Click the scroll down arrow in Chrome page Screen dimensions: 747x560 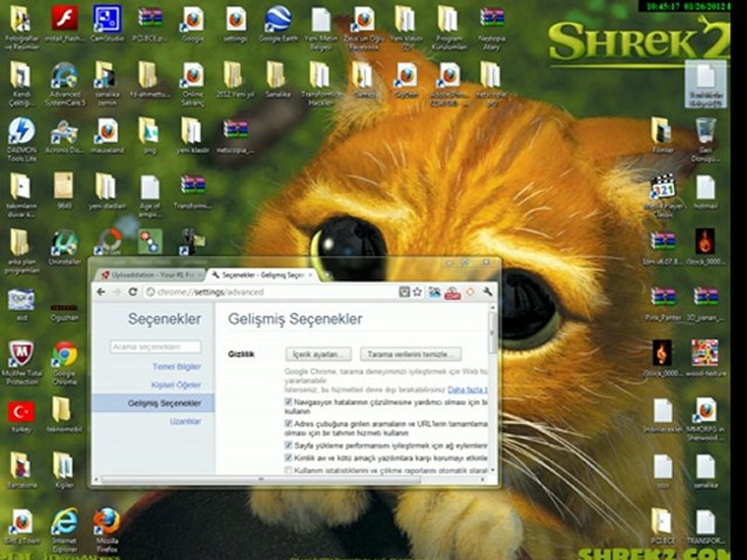tap(492, 471)
